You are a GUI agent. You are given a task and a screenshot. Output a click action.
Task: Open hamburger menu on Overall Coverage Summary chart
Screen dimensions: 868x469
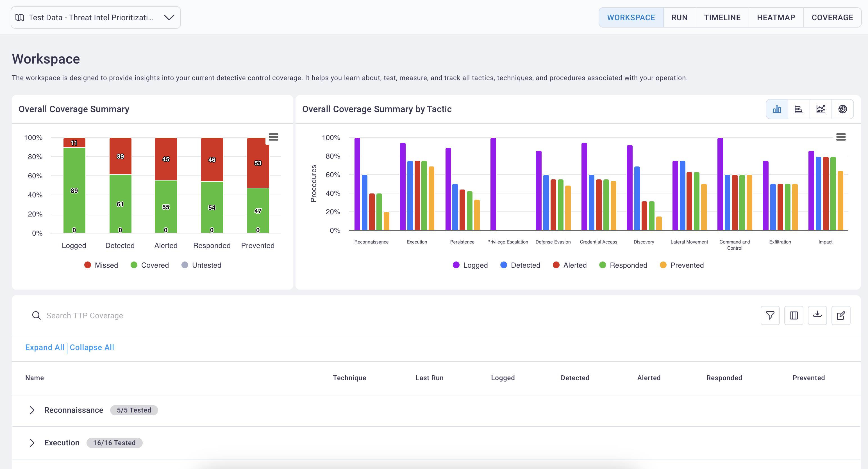pos(273,137)
